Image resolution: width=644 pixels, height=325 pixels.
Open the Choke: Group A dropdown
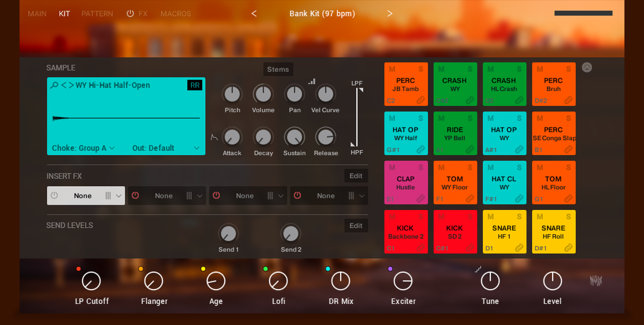83,148
